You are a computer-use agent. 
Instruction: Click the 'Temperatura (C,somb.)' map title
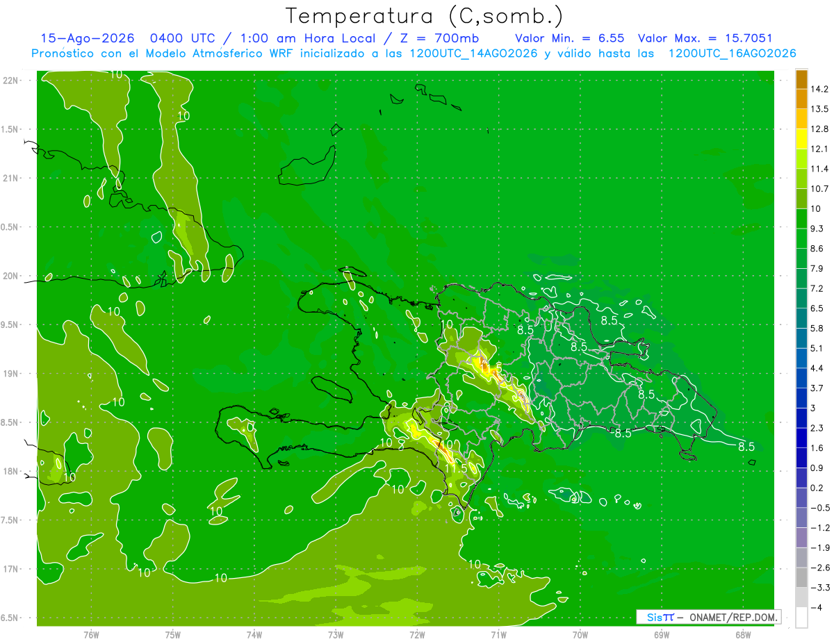pos(424,16)
